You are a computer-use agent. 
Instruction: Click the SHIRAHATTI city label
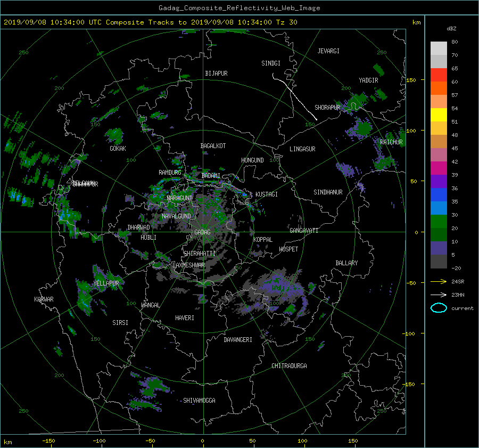click(200, 254)
